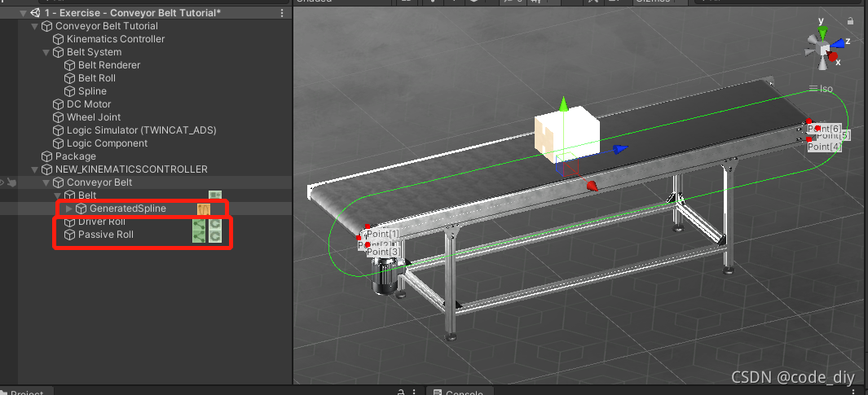Click the rotation component icon on Driver Roll row
This screenshot has height=395, width=868.
215,224
